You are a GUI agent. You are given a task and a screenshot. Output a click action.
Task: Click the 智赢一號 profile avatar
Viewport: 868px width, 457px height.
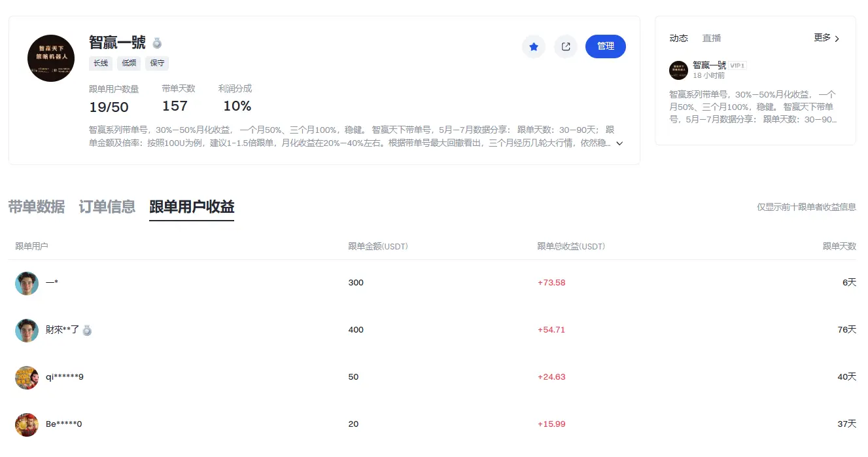point(51,58)
